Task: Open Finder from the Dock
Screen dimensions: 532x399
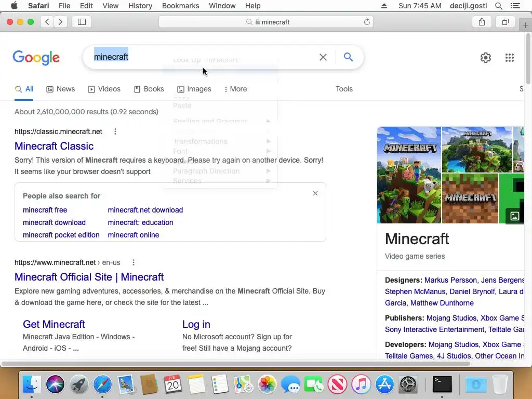Action: [x=32, y=384]
